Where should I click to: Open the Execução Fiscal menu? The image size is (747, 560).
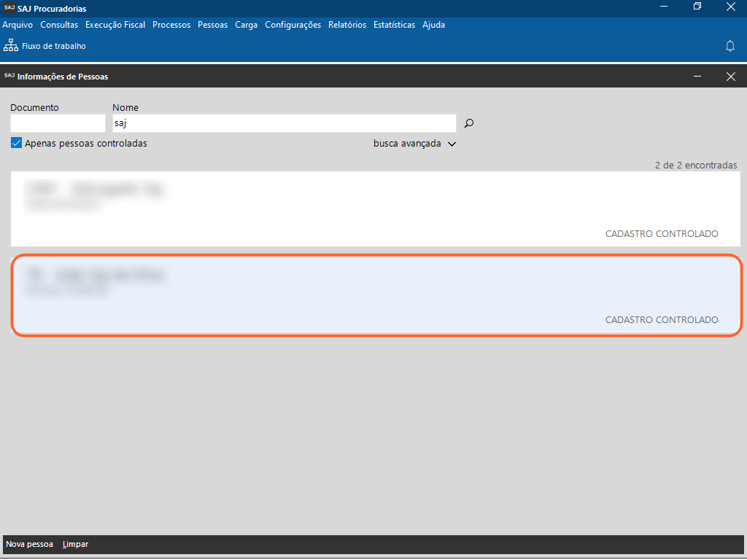click(x=115, y=25)
